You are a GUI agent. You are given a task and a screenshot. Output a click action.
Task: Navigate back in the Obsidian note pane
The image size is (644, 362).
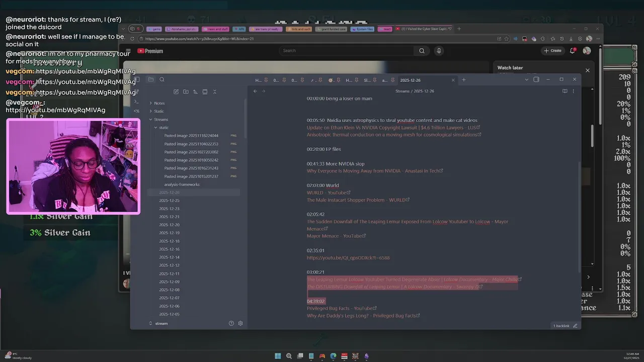point(255,91)
